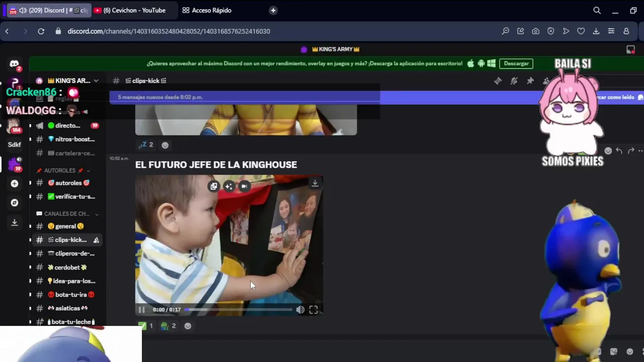Image resolution: width=644 pixels, height=362 pixels.
Task: Toggle the reaction with count 2 below video
Action: (169, 326)
